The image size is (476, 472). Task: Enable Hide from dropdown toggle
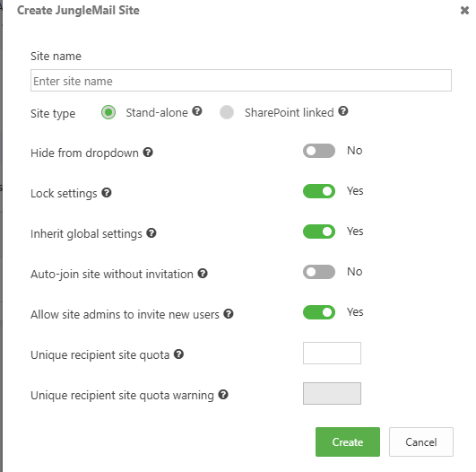(x=319, y=151)
